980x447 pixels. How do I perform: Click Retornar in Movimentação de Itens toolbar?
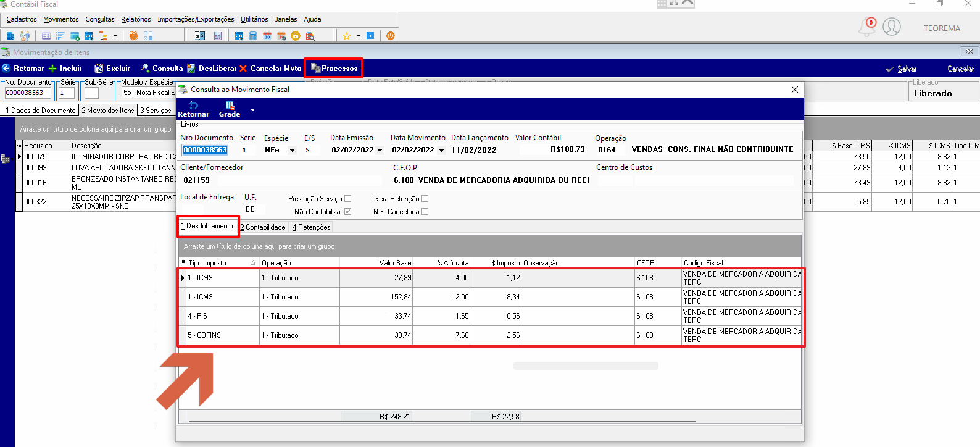click(23, 69)
